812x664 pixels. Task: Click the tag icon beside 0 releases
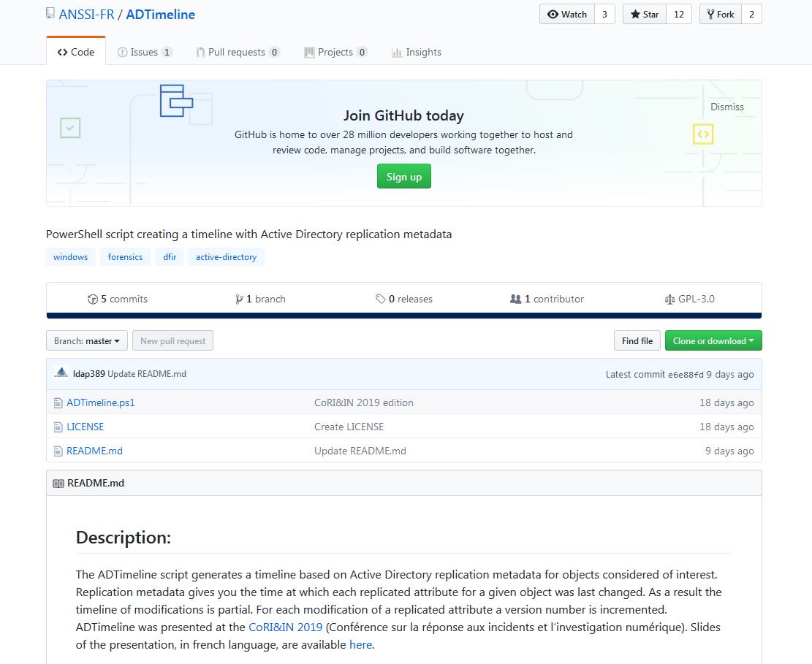click(x=380, y=299)
